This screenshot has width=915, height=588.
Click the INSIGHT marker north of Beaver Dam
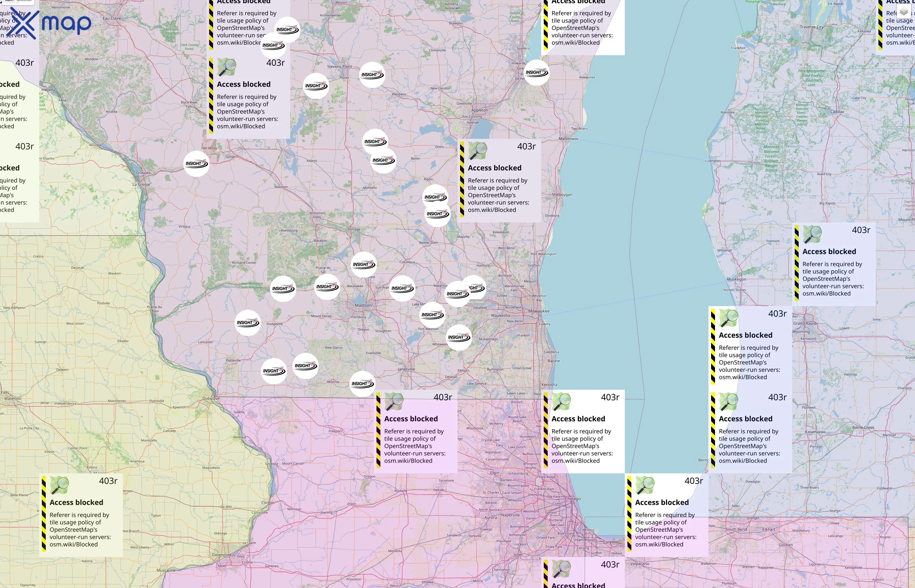(x=438, y=214)
